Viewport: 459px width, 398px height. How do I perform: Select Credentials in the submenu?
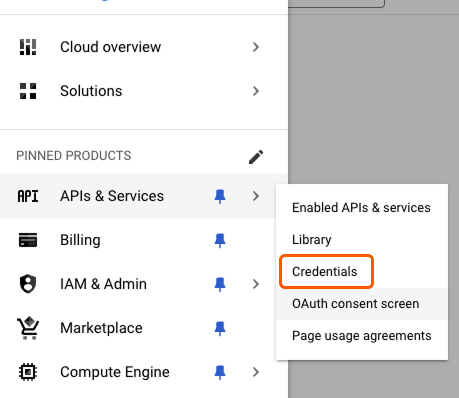[x=362, y=272]
